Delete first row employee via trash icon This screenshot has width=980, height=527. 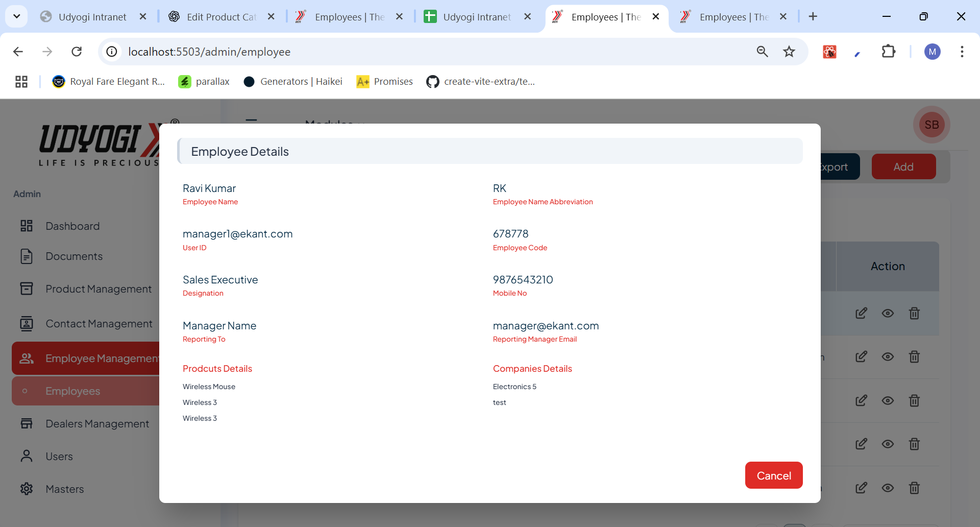[914, 314]
